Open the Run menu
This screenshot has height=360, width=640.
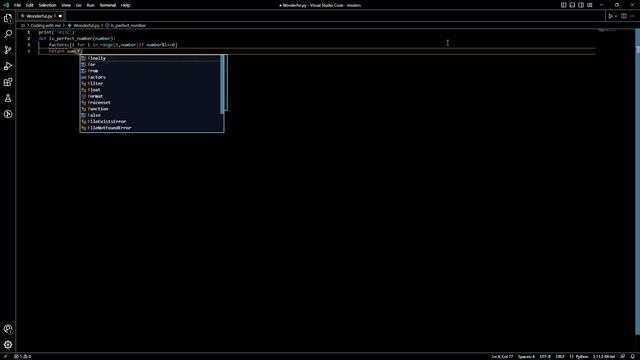(x=91, y=5)
